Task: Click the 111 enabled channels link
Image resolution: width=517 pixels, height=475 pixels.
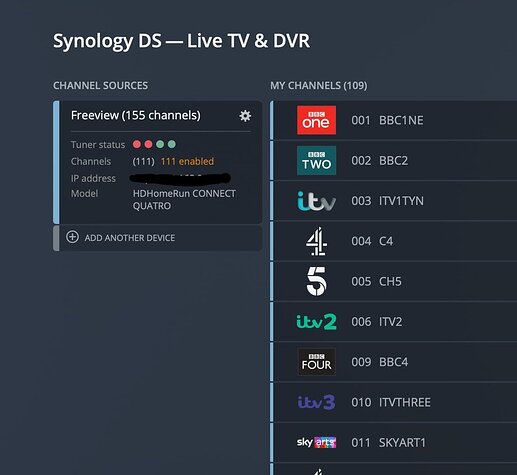Action: pyautogui.click(x=187, y=161)
